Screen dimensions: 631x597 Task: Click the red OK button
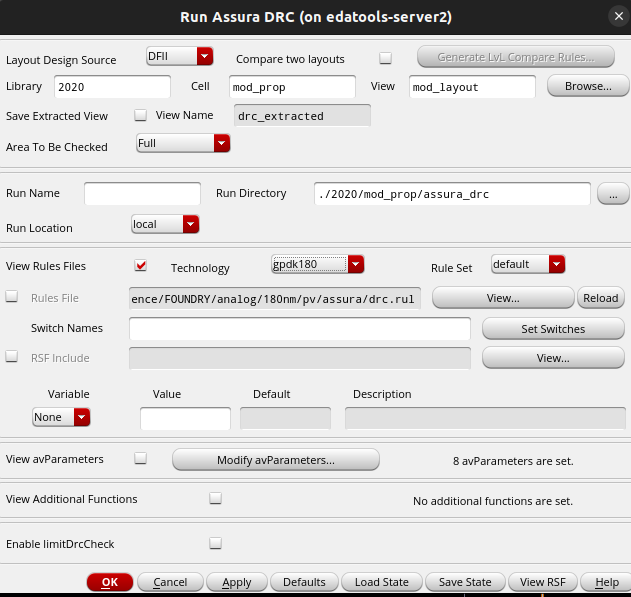click(x=110, y=582)
